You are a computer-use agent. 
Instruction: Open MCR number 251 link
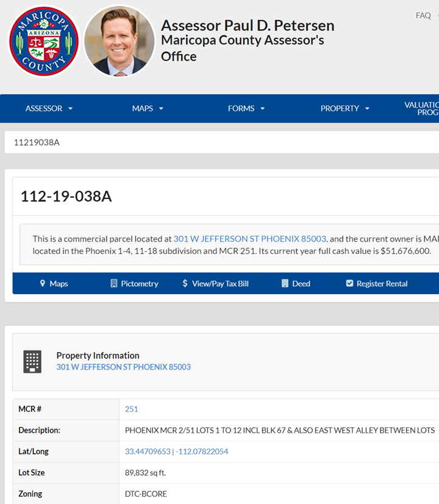click(132, 409)
